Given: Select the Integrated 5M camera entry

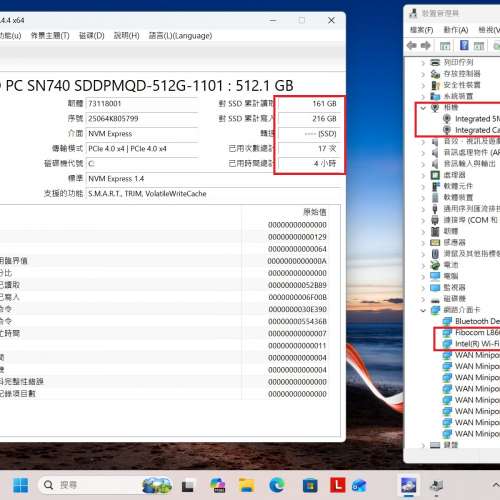Looking at the screenshot, I should point(477,119).
